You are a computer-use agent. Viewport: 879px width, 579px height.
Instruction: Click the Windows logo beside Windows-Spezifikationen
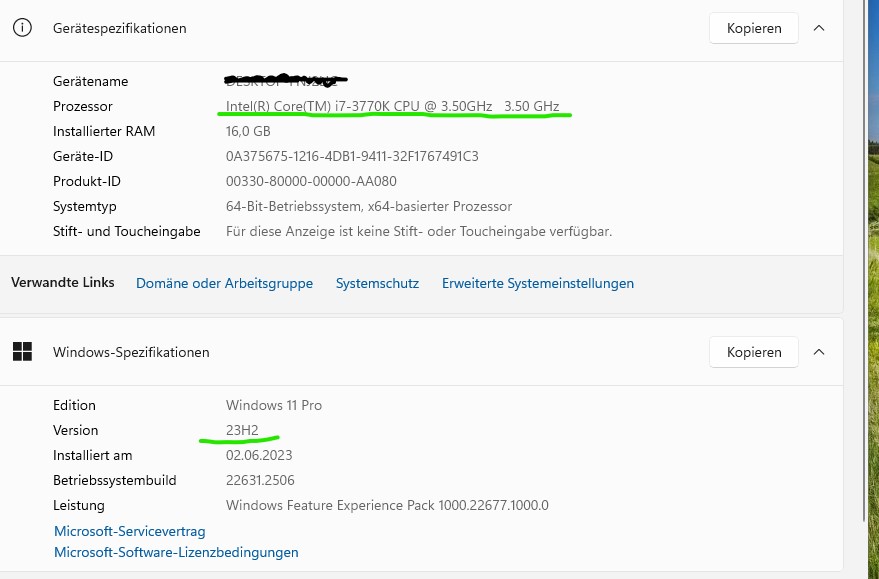coord(22,351)
